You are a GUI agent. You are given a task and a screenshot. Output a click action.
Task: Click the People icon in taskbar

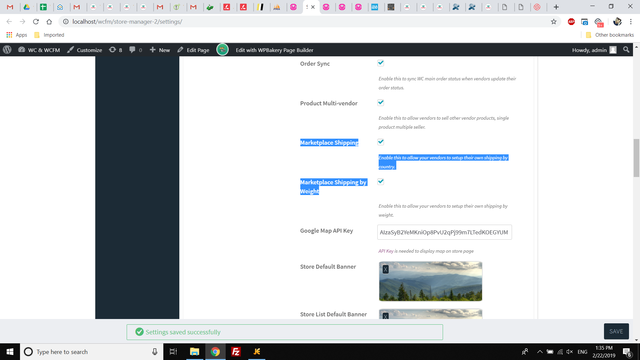[525, 351]
